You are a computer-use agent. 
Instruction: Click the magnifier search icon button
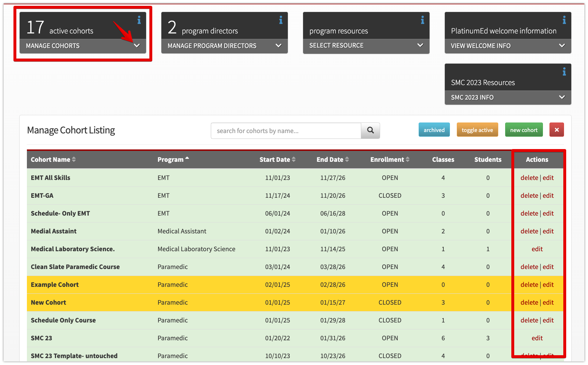coord(370,131)
